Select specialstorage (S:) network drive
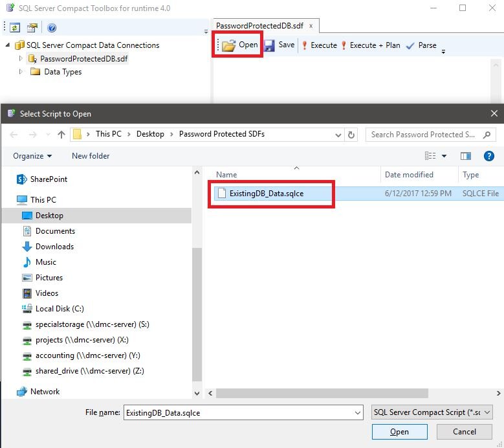Viewport: 504px width, 448px height. (x=86, y=324)
